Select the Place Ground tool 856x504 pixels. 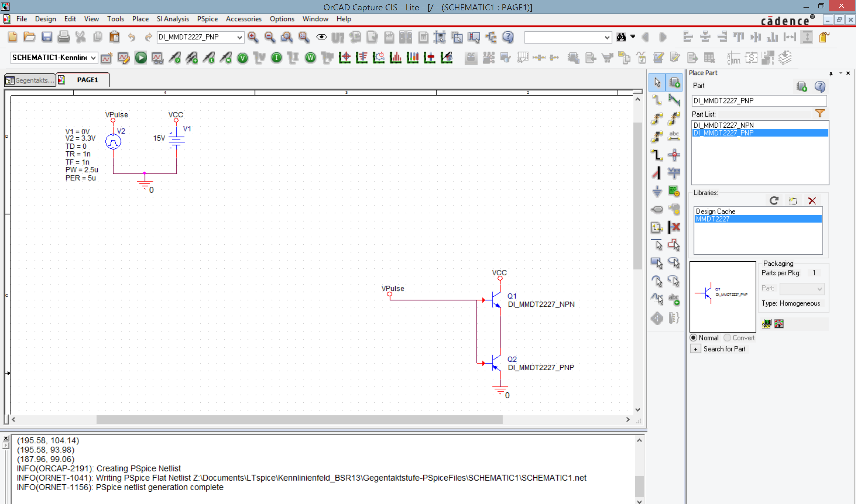(657, 192)
